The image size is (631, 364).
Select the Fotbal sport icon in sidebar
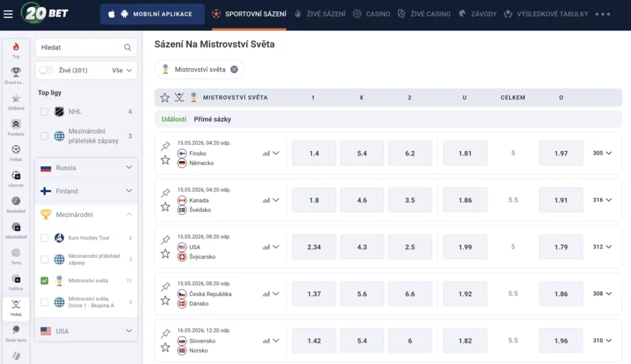click(16, 153)
